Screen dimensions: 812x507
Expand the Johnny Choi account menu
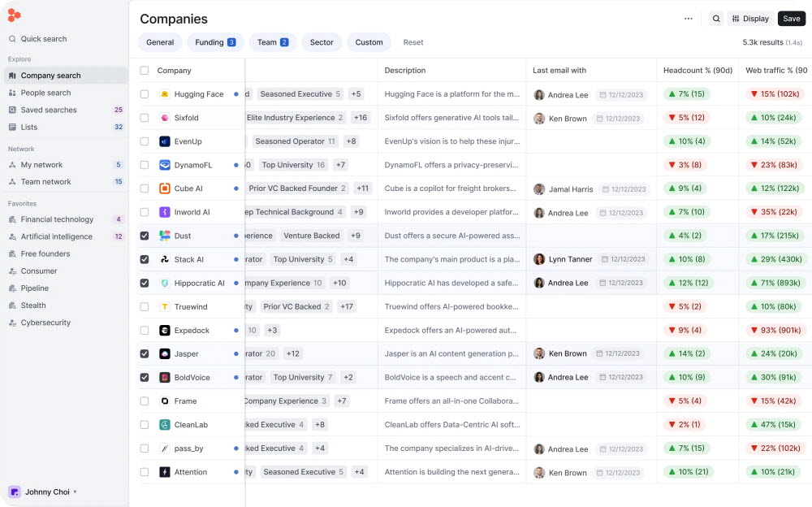tap(47, 492)
